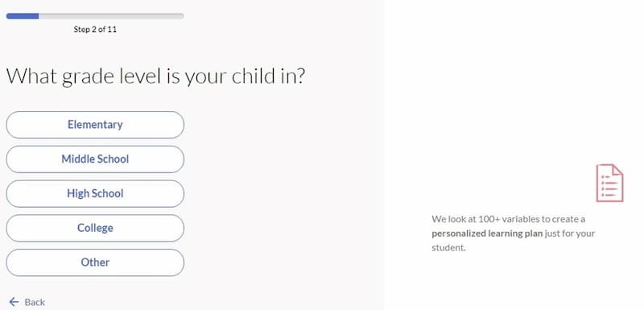Image resolution: width=644 pixels, height=310 pixels.
Task: Click the pink checklist document icon
Action: pos(610,183)
